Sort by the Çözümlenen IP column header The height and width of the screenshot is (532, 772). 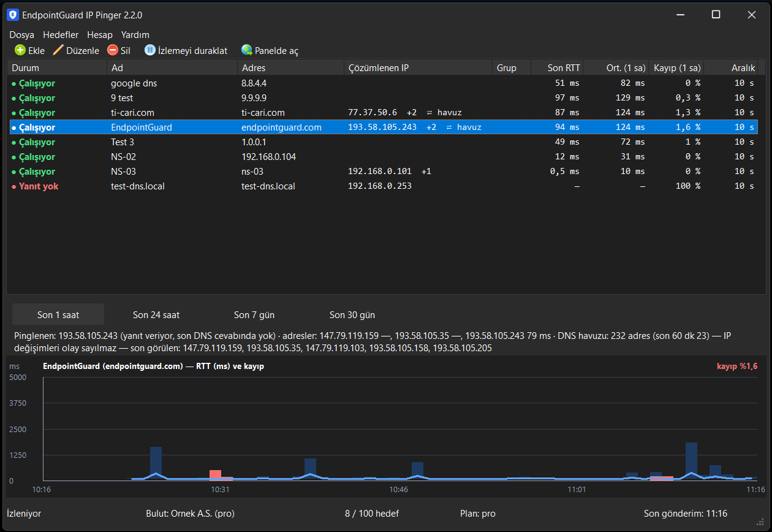(418, 68)
